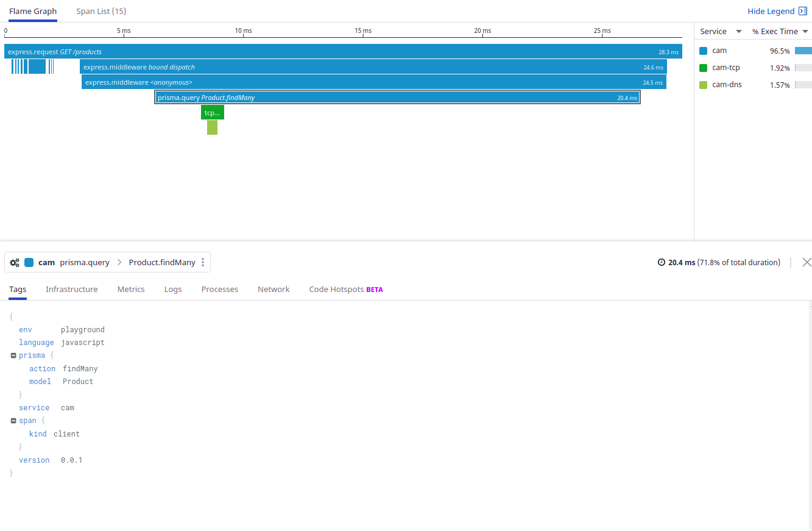The image size is (812, 531).
Task: Click the cam 96.5% exec time bar
Action: (x=803, y=51)
